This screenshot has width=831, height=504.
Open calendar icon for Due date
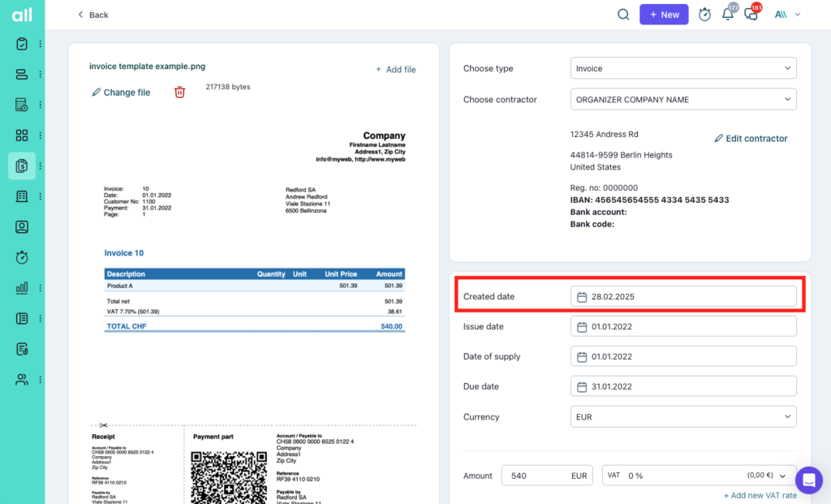581,387
